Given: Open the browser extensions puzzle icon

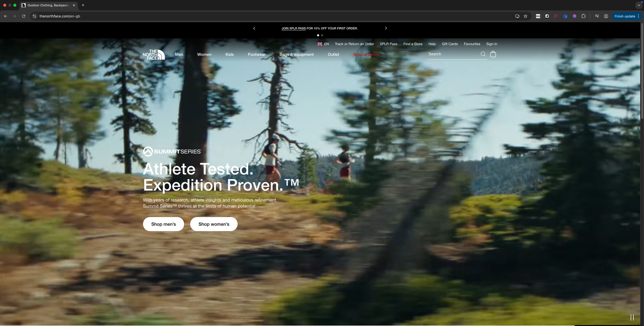Looking at the screenshot, I should [x=583, y=16].
